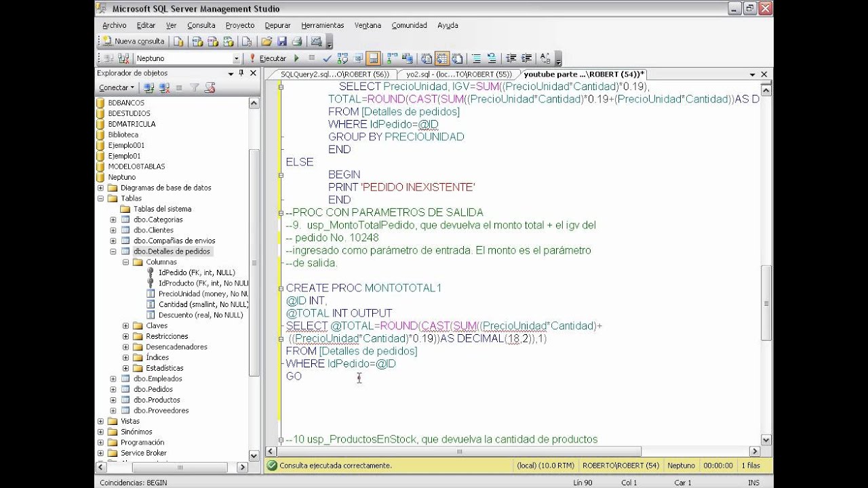Print using the printer icon
The height and width of the screenshot is (488, 868).
[x=297, y=41]
